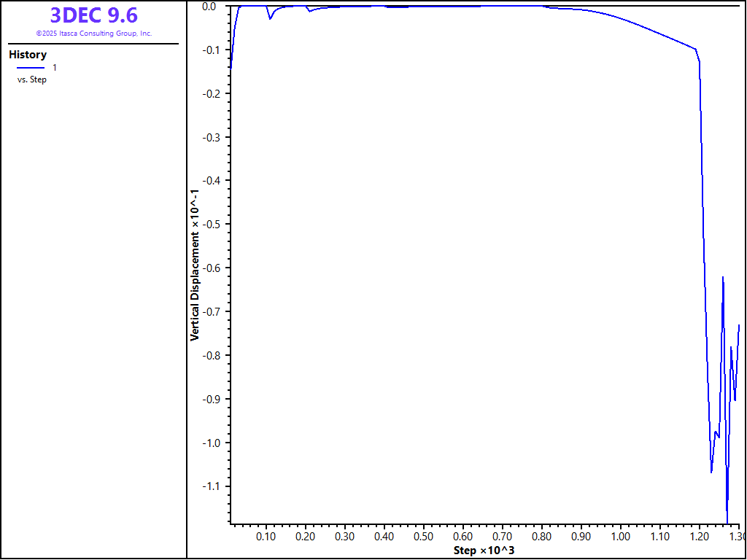This screenshot has height=560, width=747.
Task: Click the curve's lowest point near step 1.27
Action: [727, 519]
